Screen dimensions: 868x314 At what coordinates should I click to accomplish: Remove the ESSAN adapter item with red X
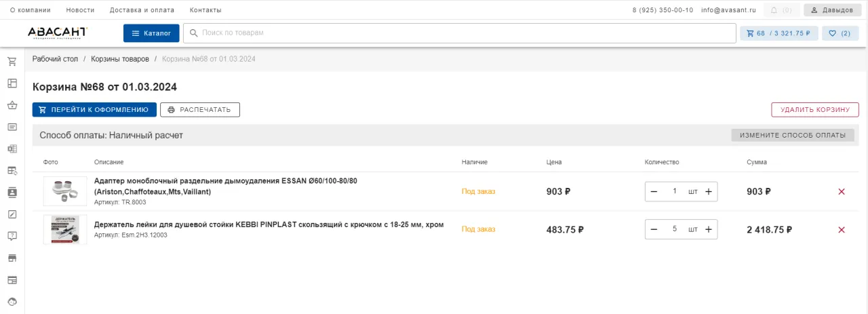[842, 192]
